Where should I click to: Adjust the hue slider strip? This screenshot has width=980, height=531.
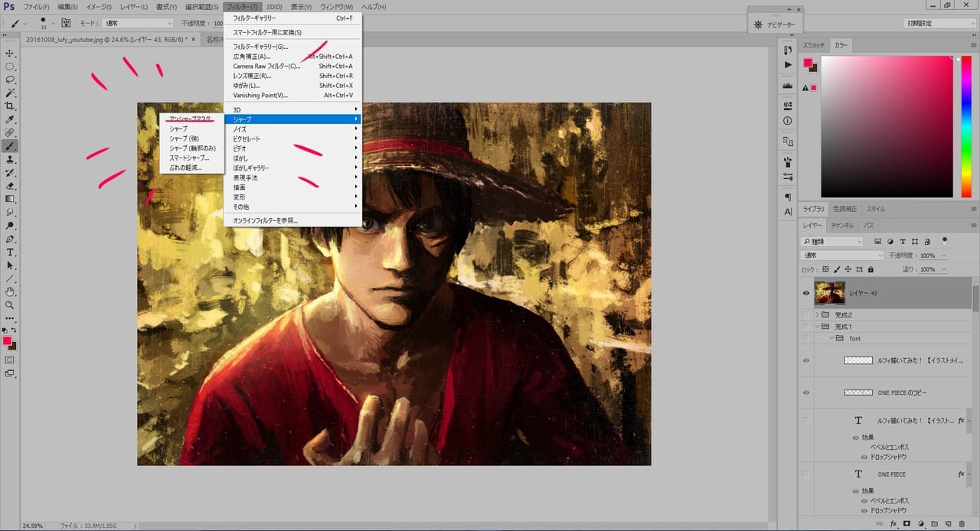click(966, 126)
